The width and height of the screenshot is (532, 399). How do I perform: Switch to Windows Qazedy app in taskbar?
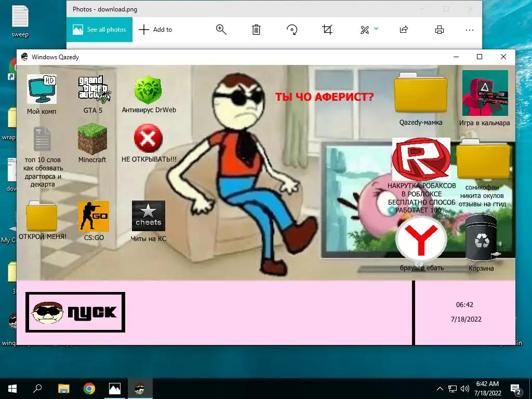pyautogui.click(x=139, y=389)
